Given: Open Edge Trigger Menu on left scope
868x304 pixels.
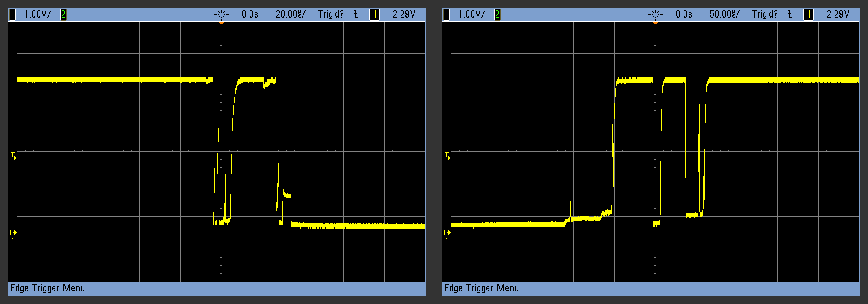Looking at the screenshot, I should click(x=48, y=288).
